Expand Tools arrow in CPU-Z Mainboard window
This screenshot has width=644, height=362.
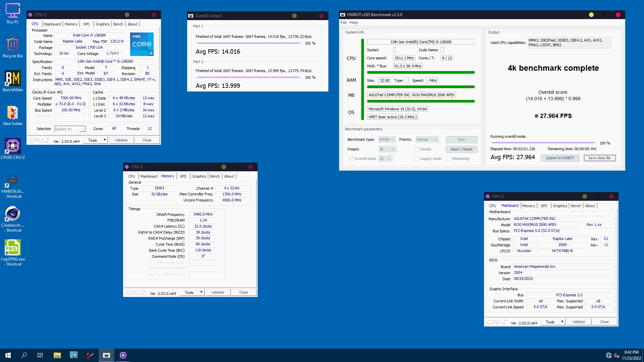[x=562, y=322]
